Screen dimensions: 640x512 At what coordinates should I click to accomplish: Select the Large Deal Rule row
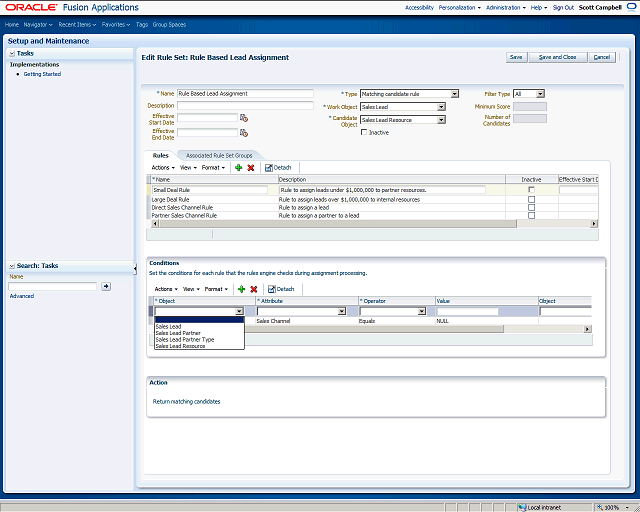point(372,200)
